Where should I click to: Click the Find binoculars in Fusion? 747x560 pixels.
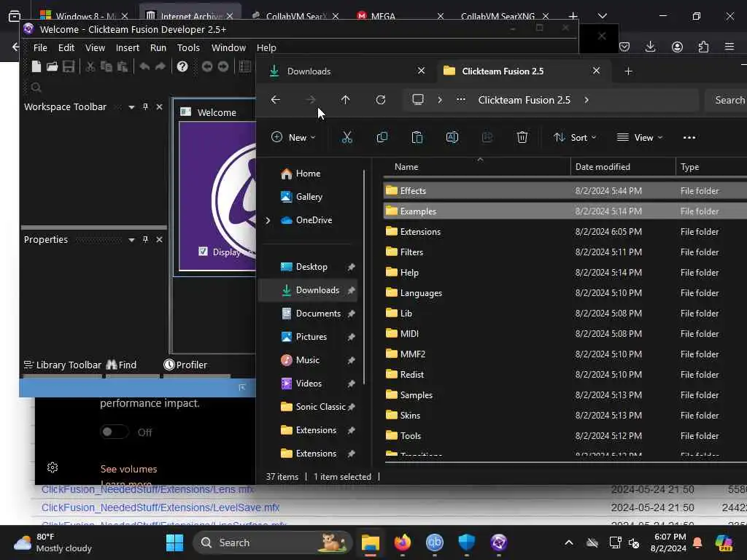122,365
